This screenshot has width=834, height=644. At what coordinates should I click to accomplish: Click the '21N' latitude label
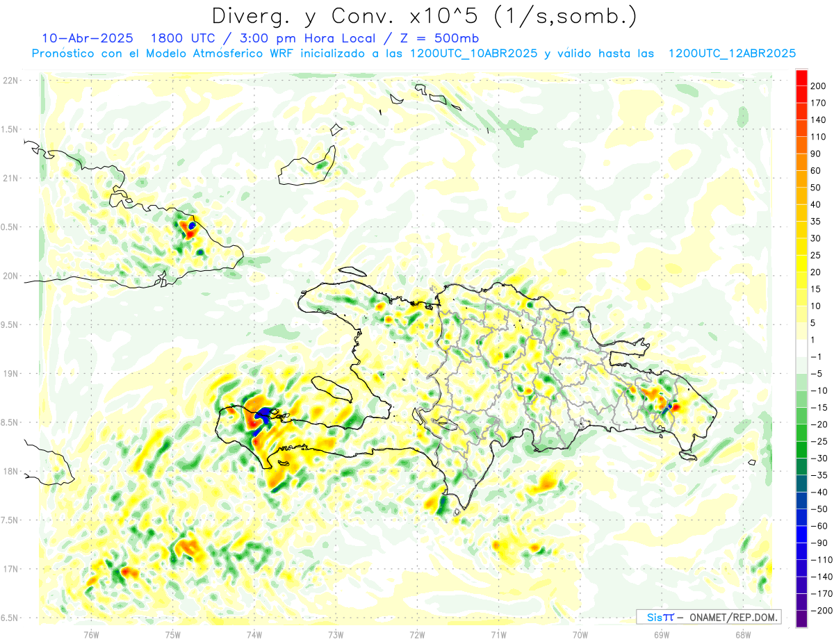tap(10, 178)
